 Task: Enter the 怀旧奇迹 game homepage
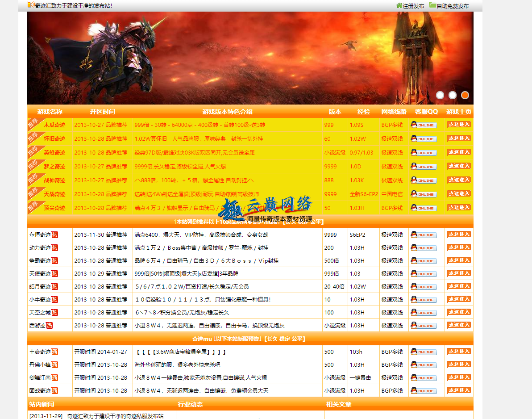(x=459, y=138)
